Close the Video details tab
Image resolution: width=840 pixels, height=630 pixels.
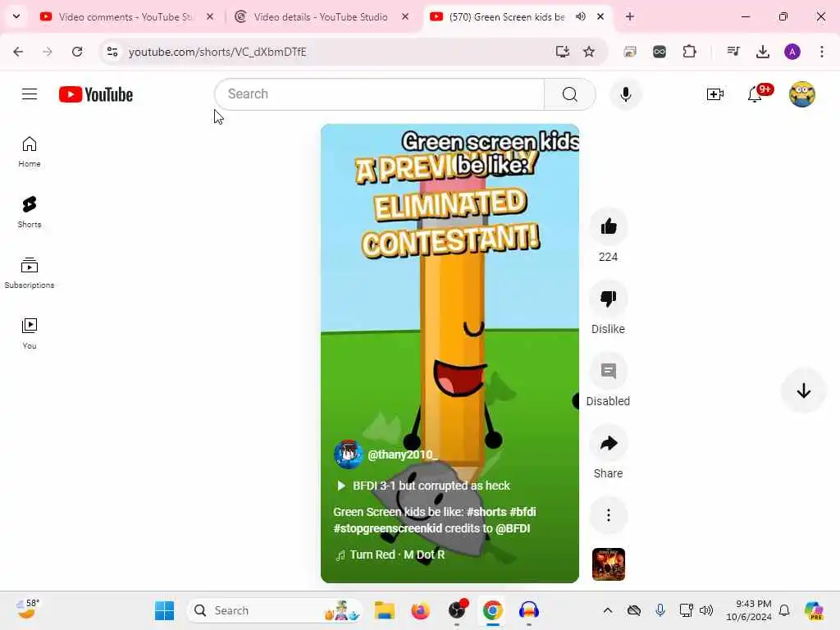(405, 17)
